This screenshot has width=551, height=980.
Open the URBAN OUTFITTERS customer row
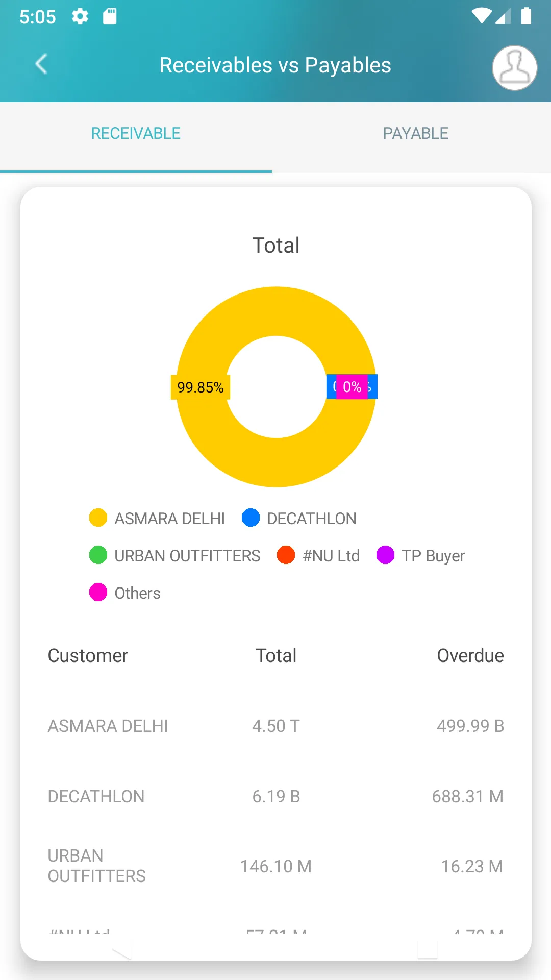tap(276, 866)
